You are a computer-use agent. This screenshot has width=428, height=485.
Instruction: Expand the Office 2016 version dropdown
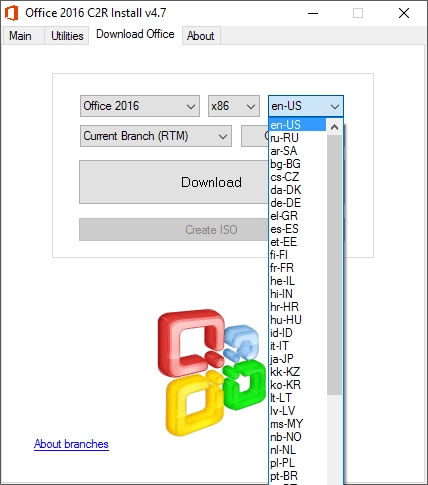pyautogui.click(x=140, y=106)
